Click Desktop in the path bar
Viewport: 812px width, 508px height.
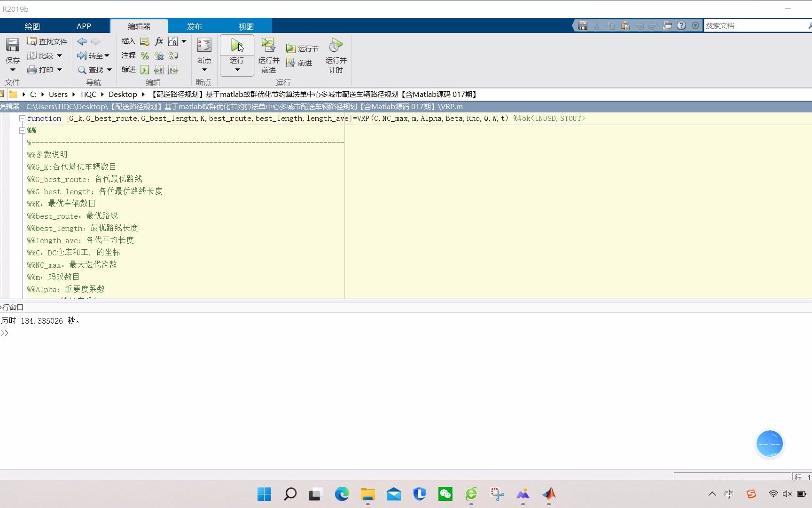(123, 94)
